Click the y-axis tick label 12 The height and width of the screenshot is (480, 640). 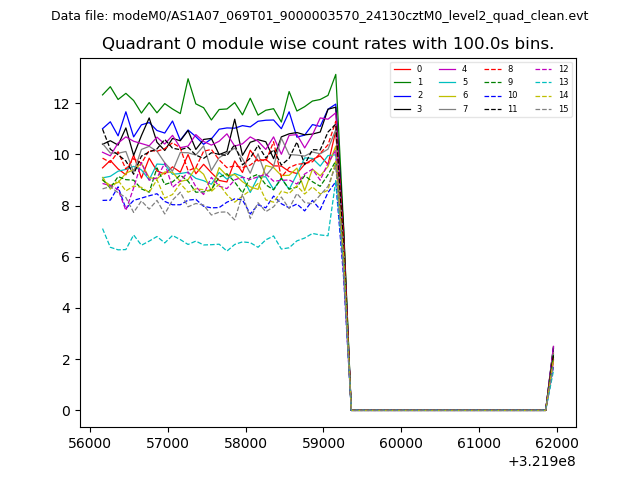[63, 103]
